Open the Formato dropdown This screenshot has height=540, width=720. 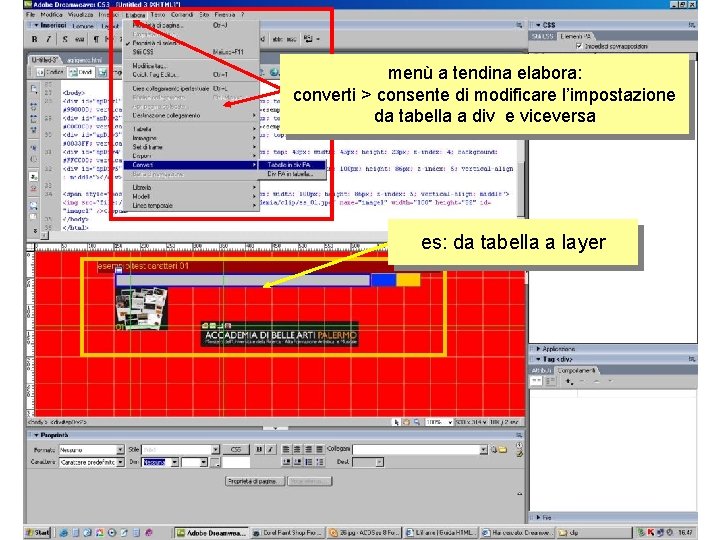[x=120, y=450]
